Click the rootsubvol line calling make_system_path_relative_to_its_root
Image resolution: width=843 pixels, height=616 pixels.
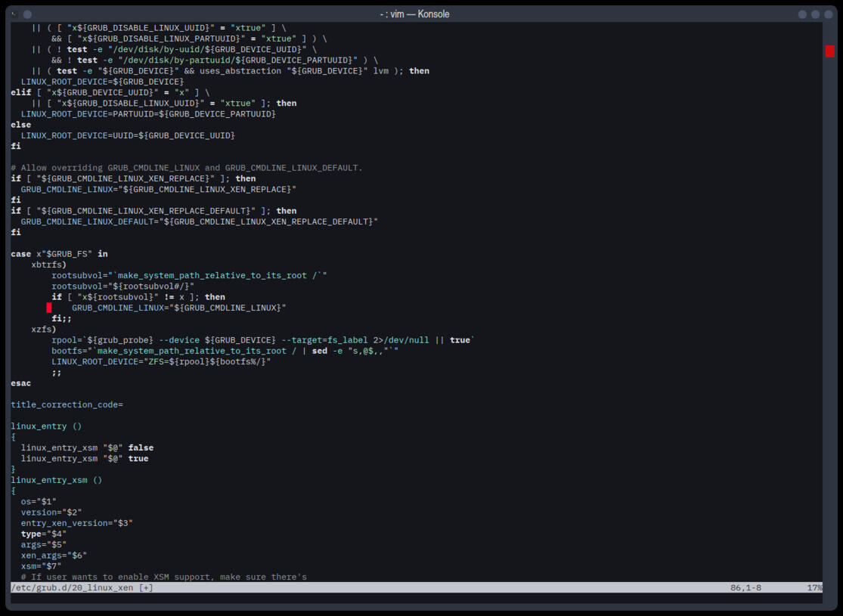pyautogui.click(x=189, y=275)
